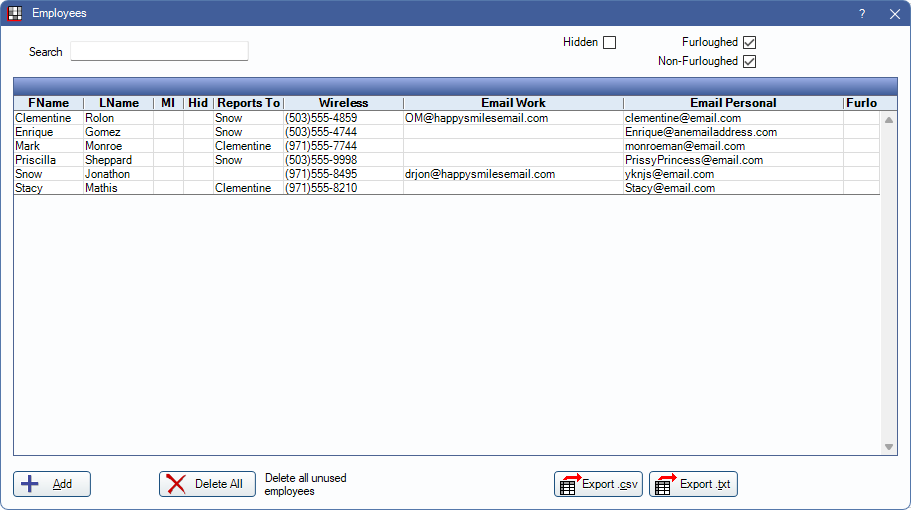Sort by Reports To column header
The width and height of the screenshot is (911, 510).
248,103
